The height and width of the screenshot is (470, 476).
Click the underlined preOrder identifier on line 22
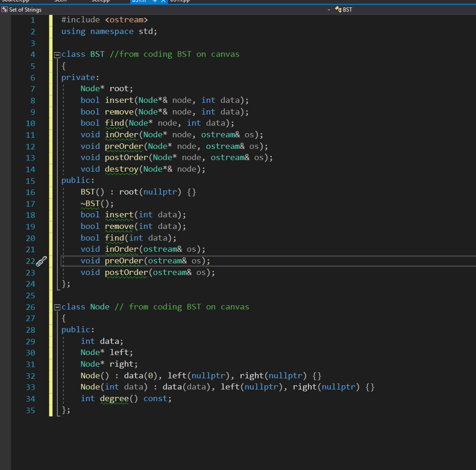point(124,261)
